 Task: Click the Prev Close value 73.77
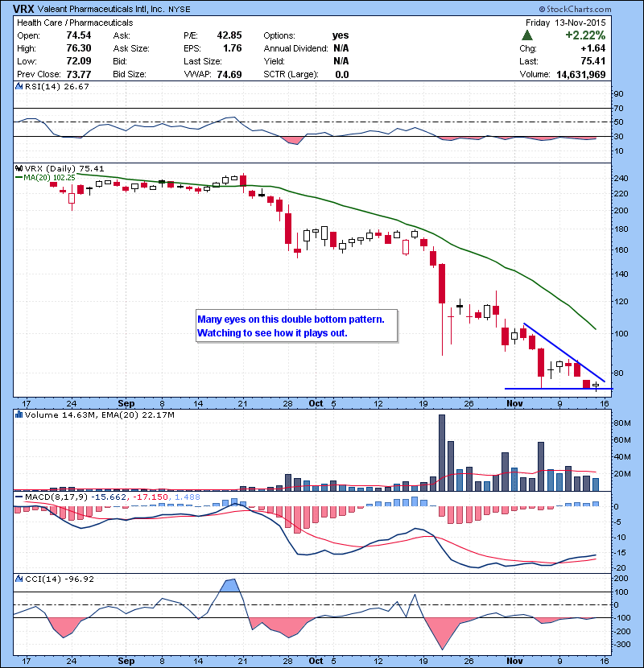pos(79,75)
